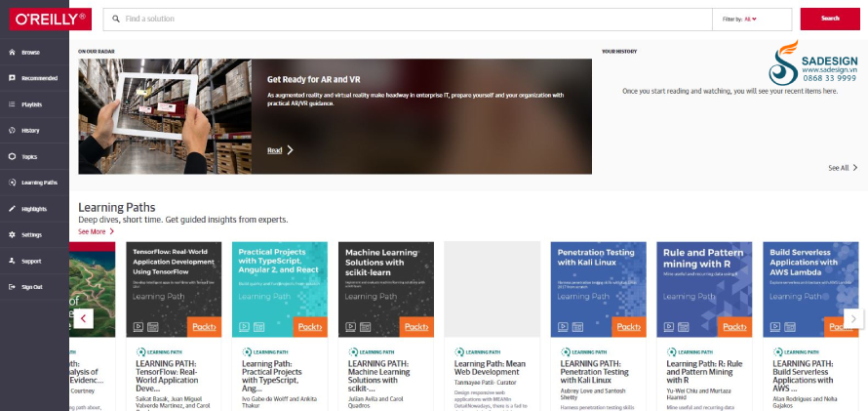Click Practical Projects with TypeScript cover
The image size is (868, 411).
(x=280, y=289)
